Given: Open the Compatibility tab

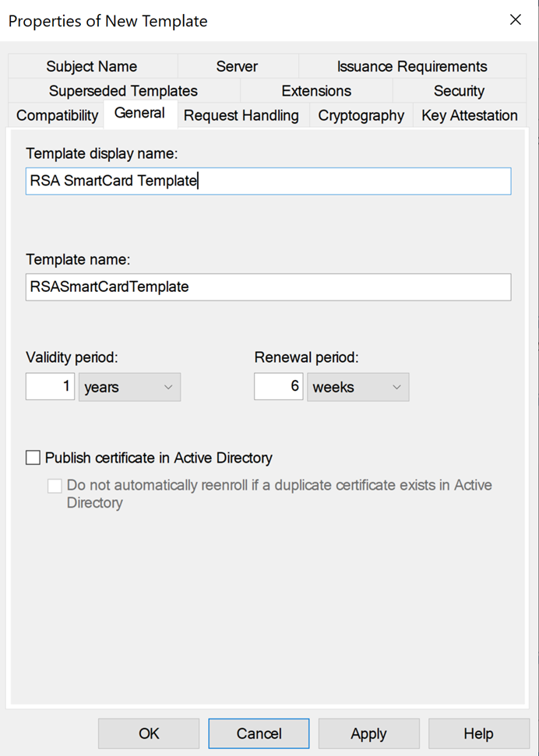Looking at the screenshot, I should tap(55, 115).
